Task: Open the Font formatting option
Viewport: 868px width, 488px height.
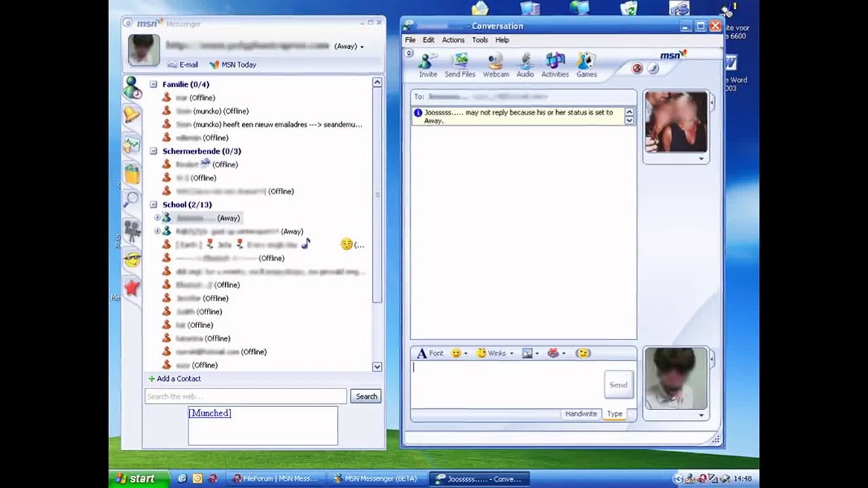Action: (430, 353)
